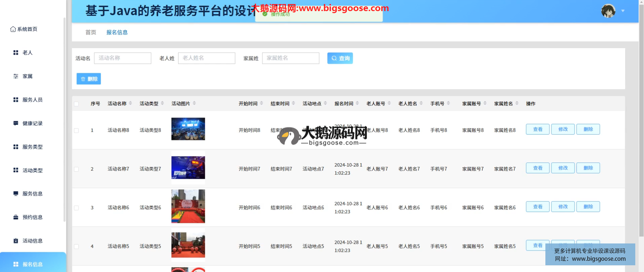This screenshot has height=272, width=644.
Task: Sort by the 活动名称 column arrows
Action: pos(130,103)
